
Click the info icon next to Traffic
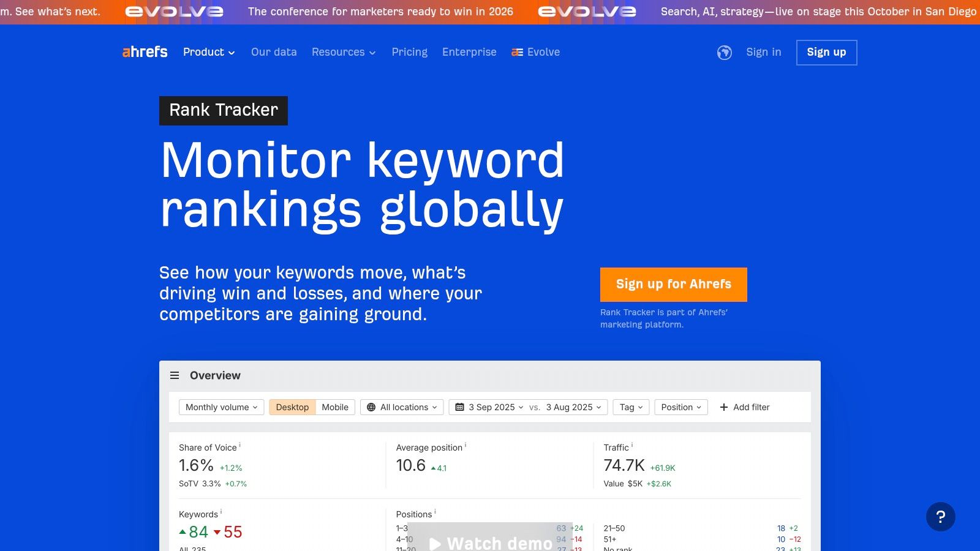coord(632,444)
